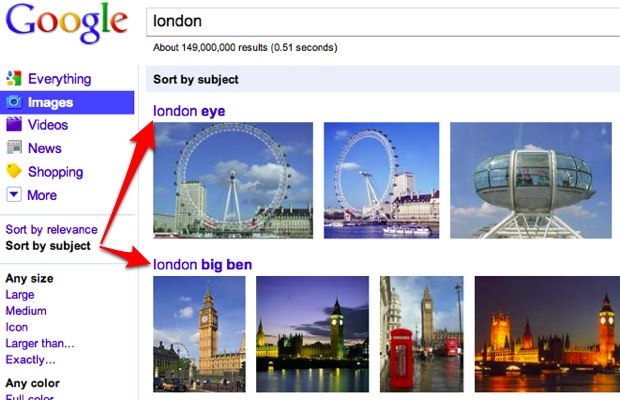Expand the More dropdown arrow
Screen dimensions: 620x400
(14, 194)
